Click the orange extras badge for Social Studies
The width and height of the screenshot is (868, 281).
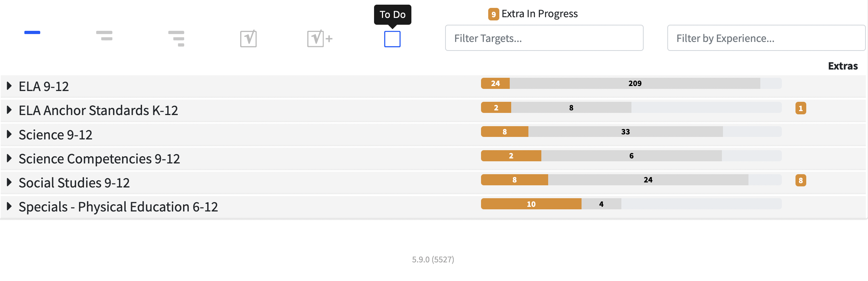tap(801, 180)
